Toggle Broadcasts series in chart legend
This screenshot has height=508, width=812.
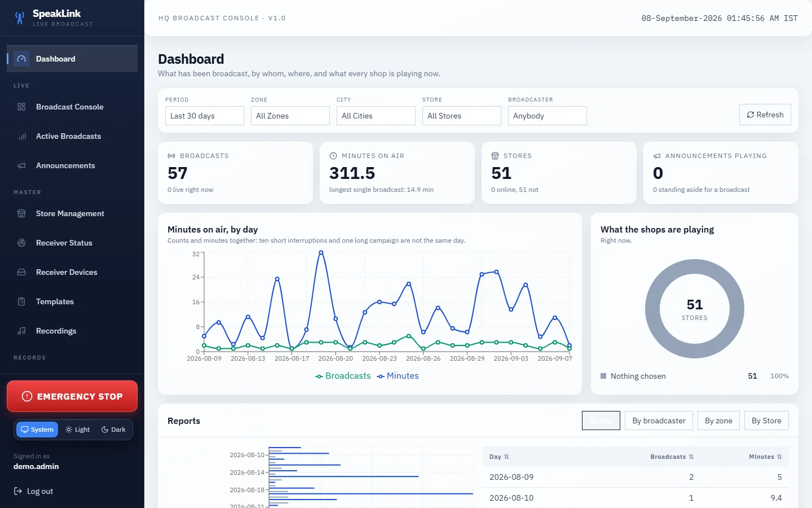click(x=343, y=376)
